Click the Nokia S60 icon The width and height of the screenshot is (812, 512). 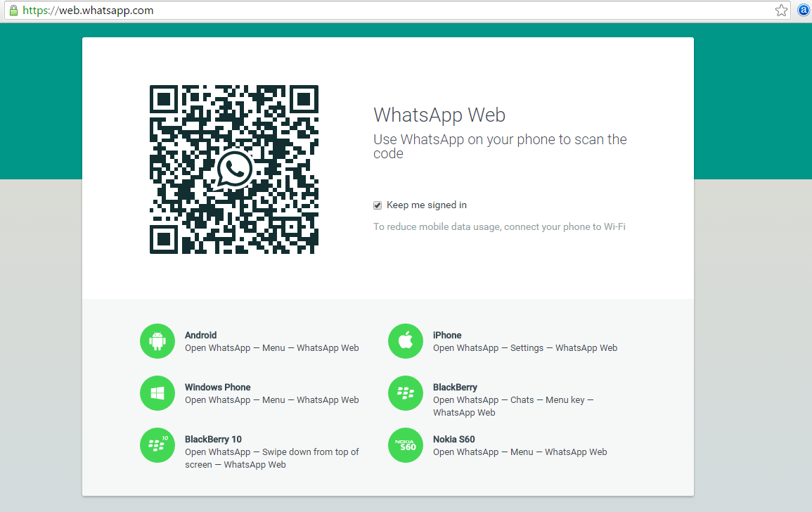click(x=406, y=445)
